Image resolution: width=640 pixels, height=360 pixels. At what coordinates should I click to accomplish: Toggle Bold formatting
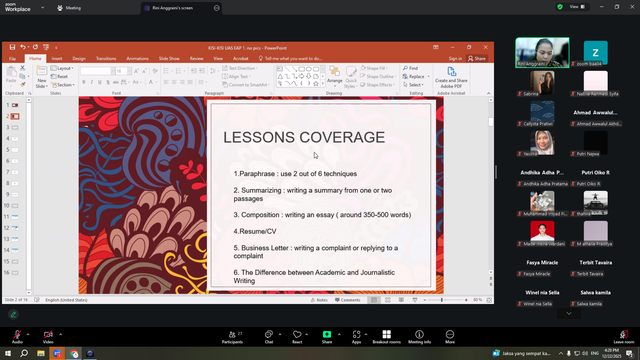click(x=84, y=82)
